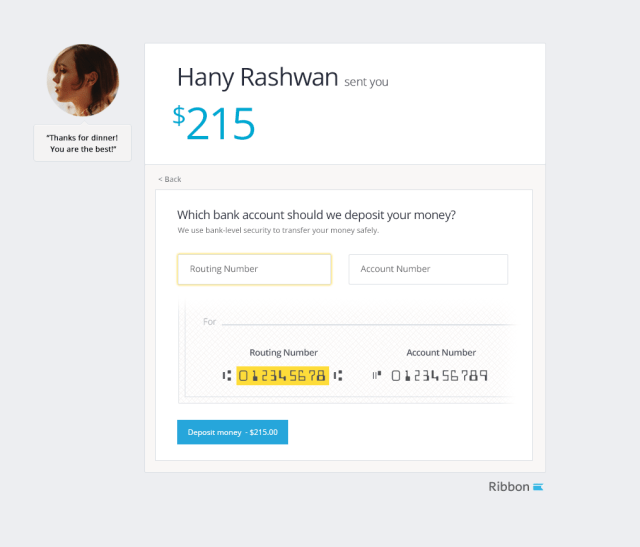The width and height of the screenshot is (640, 547).
Task: Click the routing symbol after highlighted digits
Action: click(x=338, y=376)
